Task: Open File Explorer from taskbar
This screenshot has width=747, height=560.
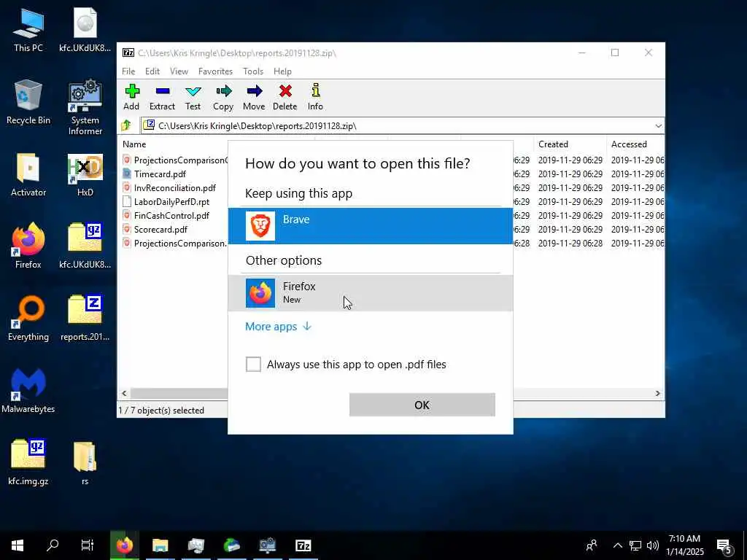Action: [x=160, y=545]
